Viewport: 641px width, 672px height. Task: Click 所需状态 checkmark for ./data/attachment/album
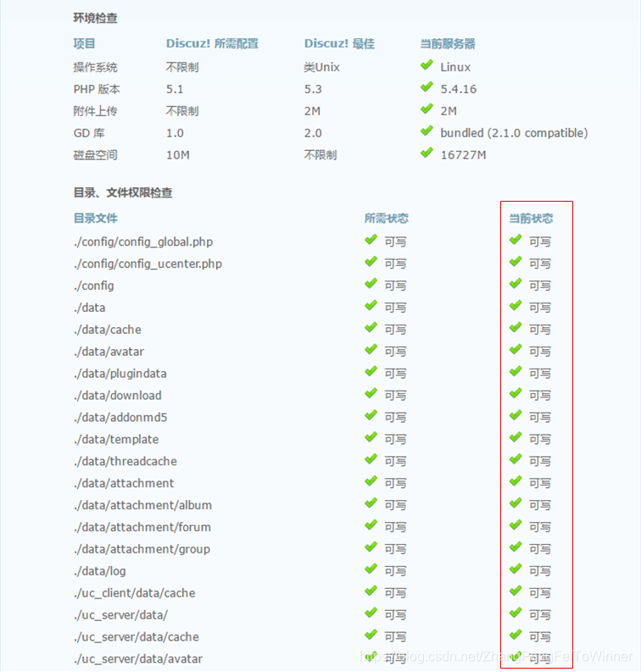[x=371, y=503]
